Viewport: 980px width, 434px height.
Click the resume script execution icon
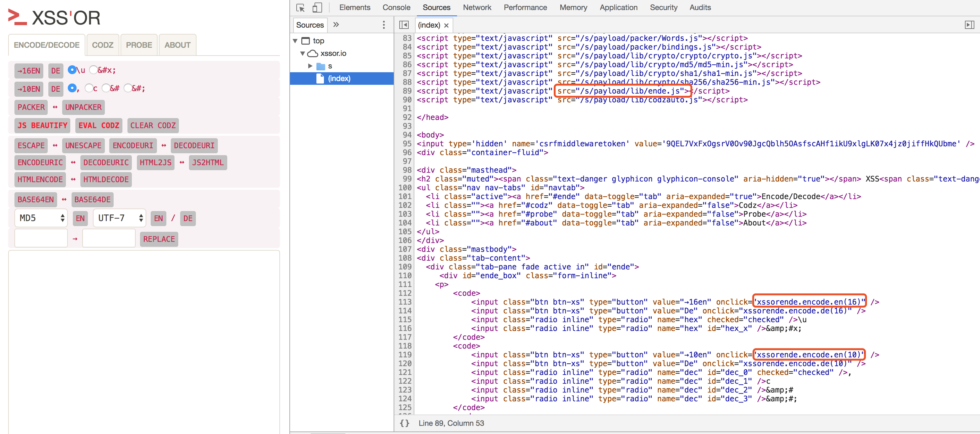pyautogui.click(x=969, y=25)
